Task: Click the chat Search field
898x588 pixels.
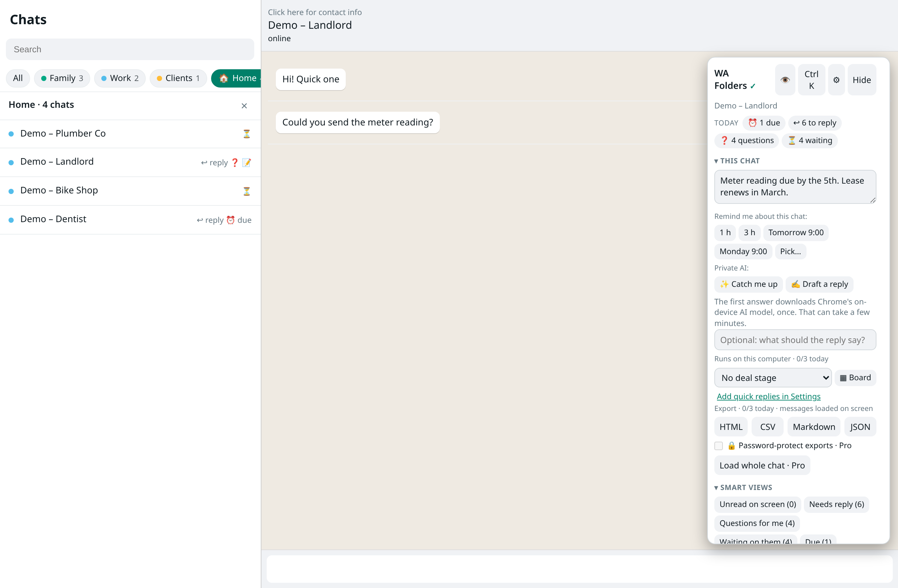Action: 130,49
